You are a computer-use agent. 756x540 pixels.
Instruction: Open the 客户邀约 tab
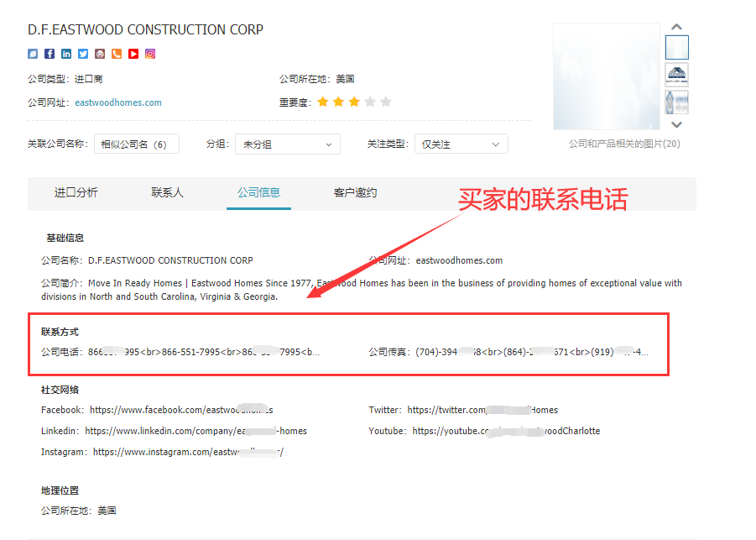(355, 193)
